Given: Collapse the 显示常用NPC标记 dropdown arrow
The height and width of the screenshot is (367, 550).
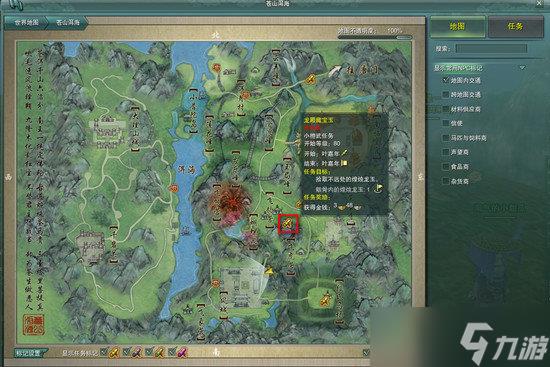Looking at the screenshot, I should tap(523, 68).
